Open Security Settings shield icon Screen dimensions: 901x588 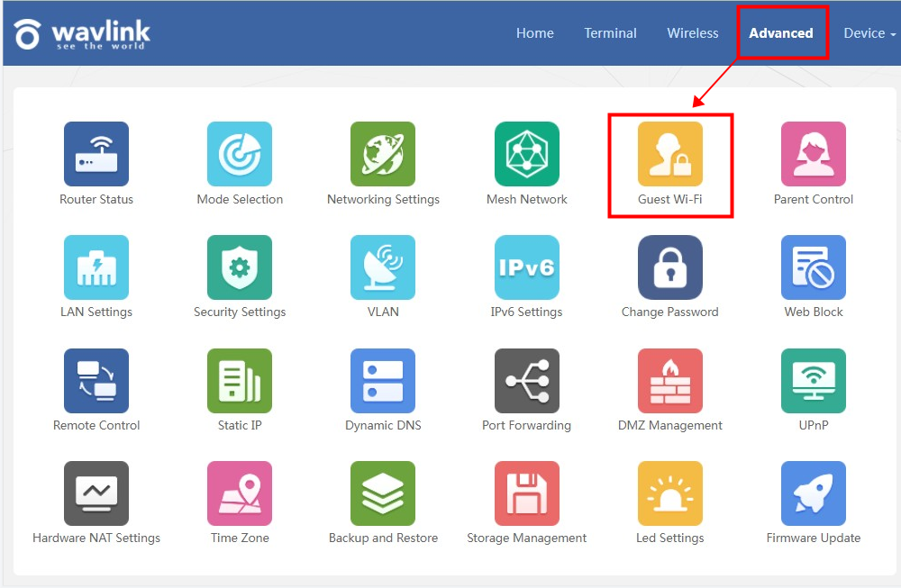[x=240, y=267]
